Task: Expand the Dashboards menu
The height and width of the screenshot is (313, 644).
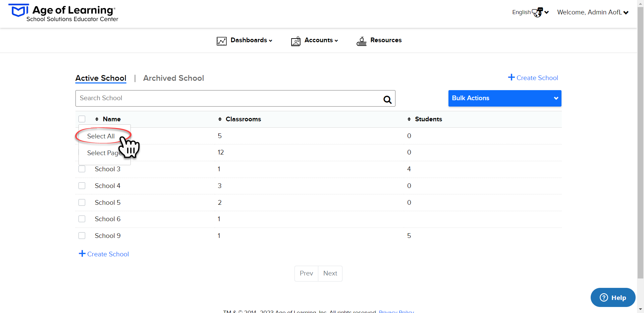Action: coord(251,40)
